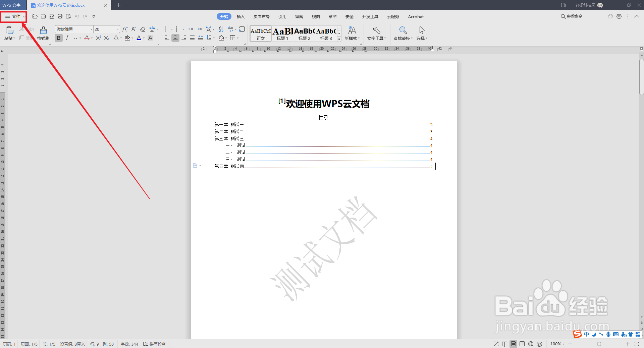Screen dimensions: 644x348
Task: Toggle the 拼写检查 spell check option
Action: pos(155,344)
